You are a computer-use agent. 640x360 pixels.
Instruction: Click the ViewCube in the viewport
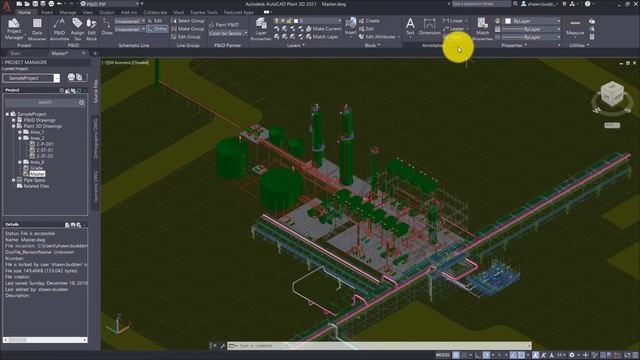pyautogui.click(x=612, y=95)
